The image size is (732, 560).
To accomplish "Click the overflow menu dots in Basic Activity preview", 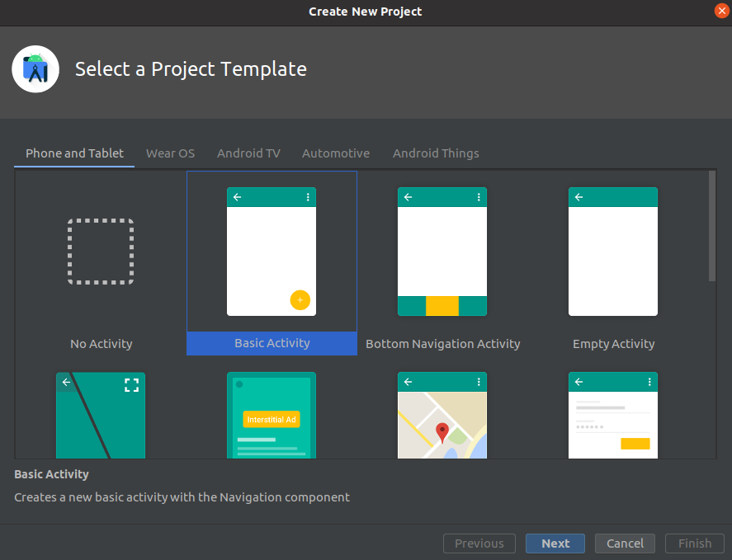I will [308, 197].
